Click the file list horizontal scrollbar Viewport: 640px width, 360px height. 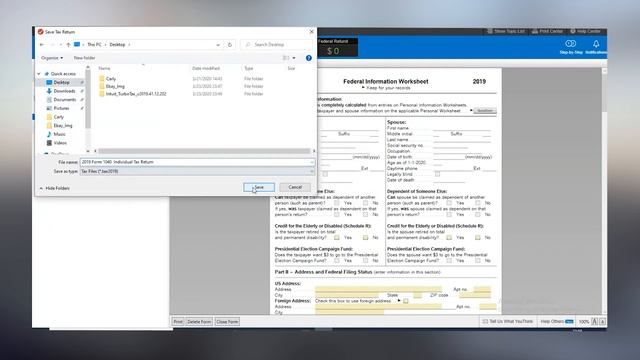point(204,151)
